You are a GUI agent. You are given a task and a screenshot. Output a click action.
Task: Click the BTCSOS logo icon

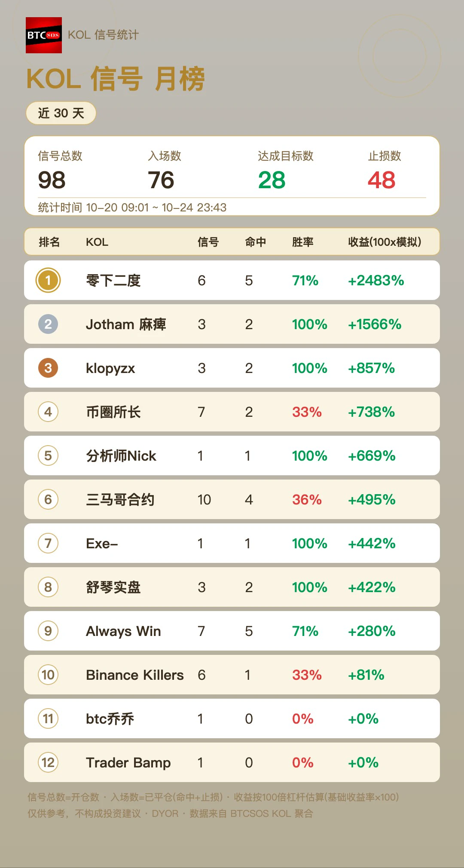[44, 35]
